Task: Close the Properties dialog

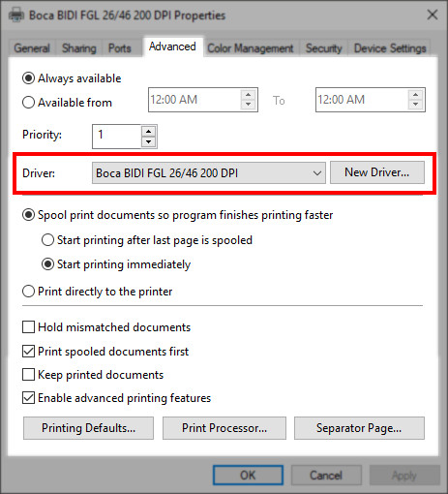Action: [x=433, y=15]
